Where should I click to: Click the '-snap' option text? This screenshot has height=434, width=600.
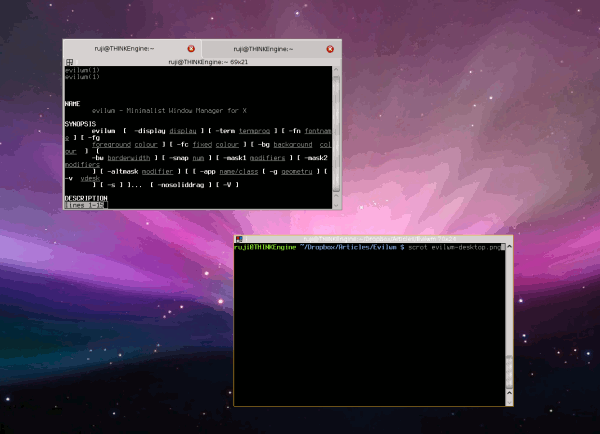[x=179, y=158]
